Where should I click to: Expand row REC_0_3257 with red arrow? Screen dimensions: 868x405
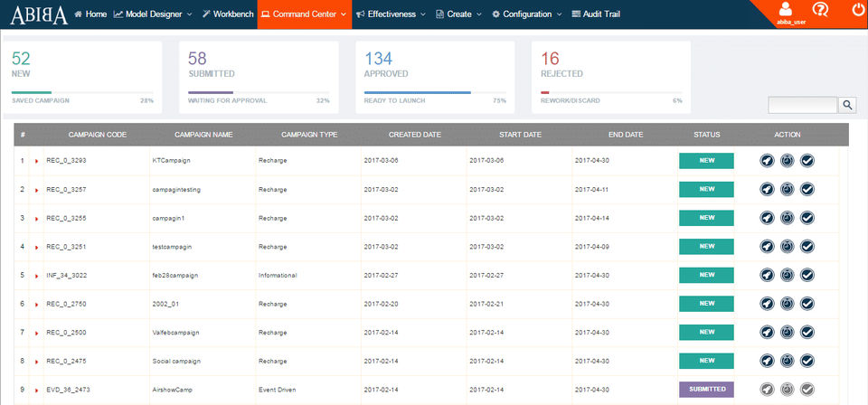(36, 190)
